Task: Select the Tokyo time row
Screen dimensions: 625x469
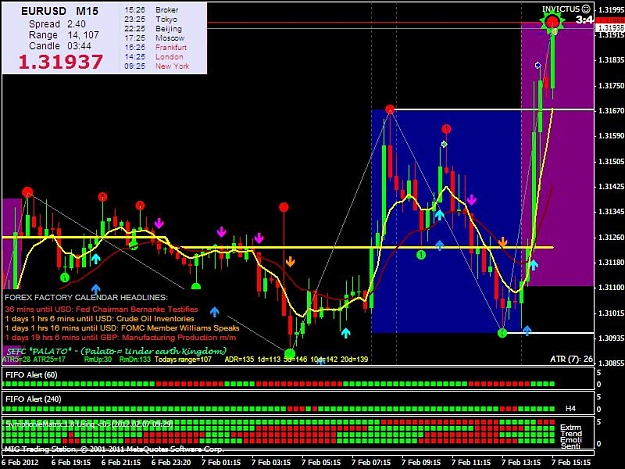Action: click(151, 19)
